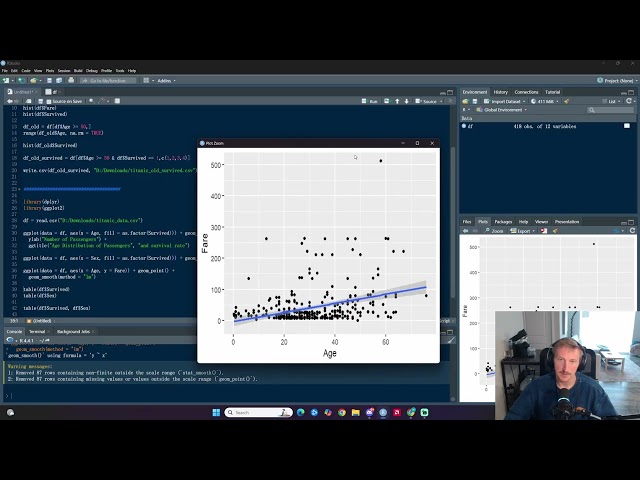This screenshot has height=480, width=640.
Task: Open memory usage 411 MiB dropdown
Action: point(545,101)
